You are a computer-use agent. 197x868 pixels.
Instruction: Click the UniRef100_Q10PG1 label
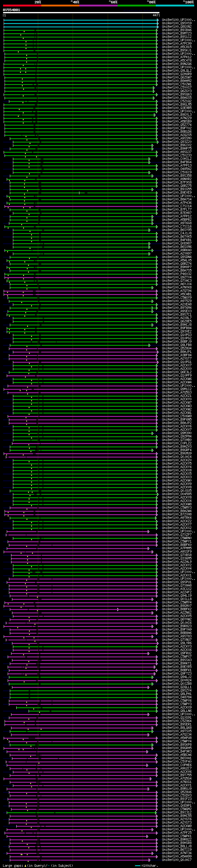177,362
